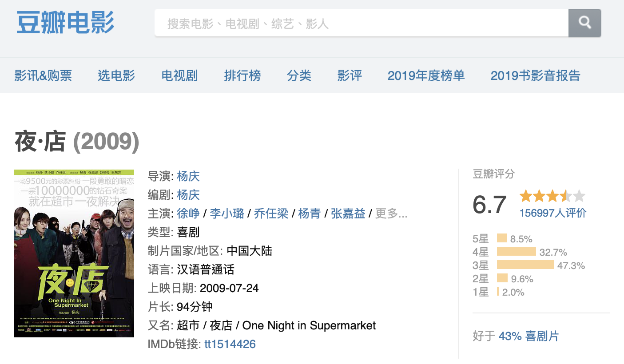Screen dimensions: 624x364
Task: Click the search magnifier icon button
Action: 584,23
